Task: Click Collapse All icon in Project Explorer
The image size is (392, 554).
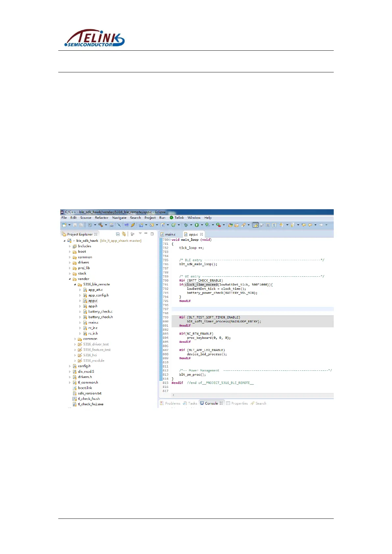Action: tap(118, 234)
